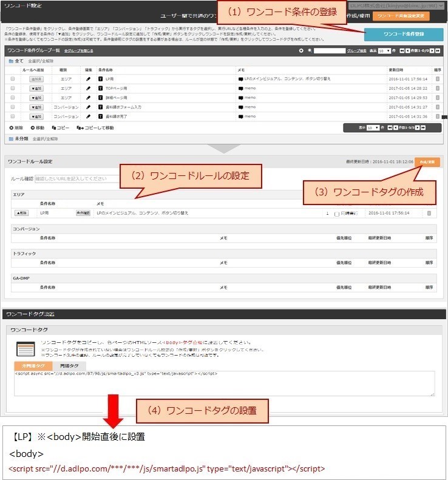The height and width of the screenshot is (480, 448).
Task: Click 全選択/全解除 beside 未分類 group
Action: pos(46,139)
